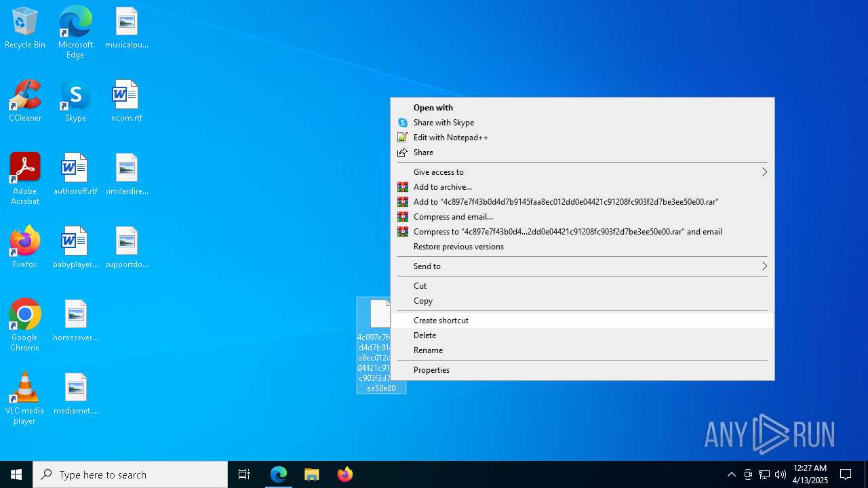The height and width of the screenshot is (488, 868).
Task: Choose Rename in context menu
Action: pyautogui.click(x=583, y=350)
